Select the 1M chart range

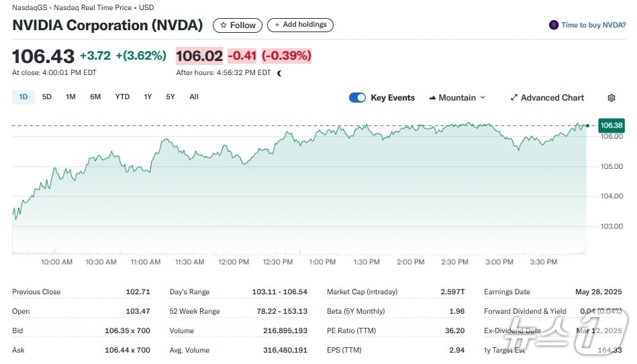[x=70, y=97]
